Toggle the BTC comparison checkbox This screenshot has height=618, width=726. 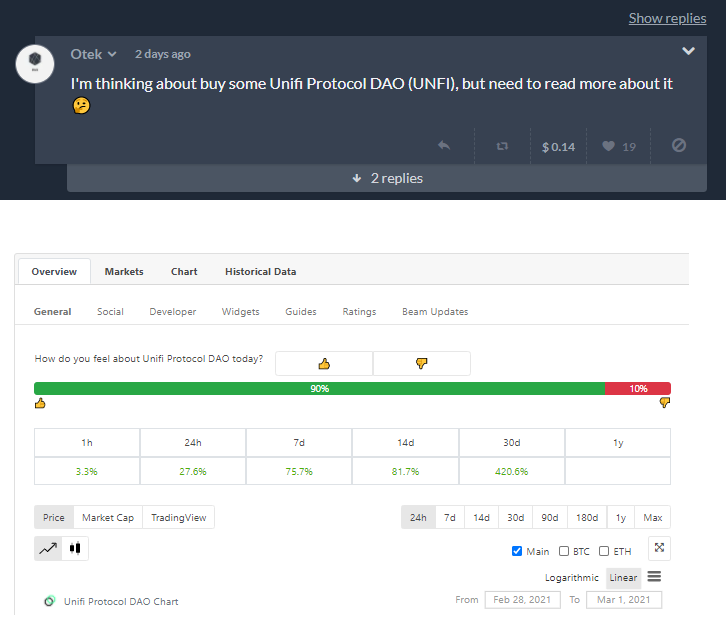[564, 551]
